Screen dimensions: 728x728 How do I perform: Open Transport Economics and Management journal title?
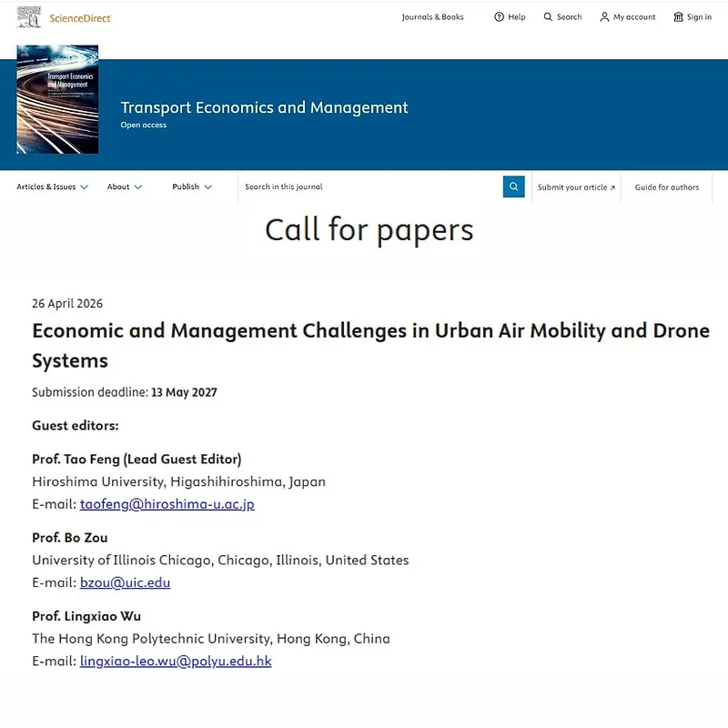click(x=264, y=107)
